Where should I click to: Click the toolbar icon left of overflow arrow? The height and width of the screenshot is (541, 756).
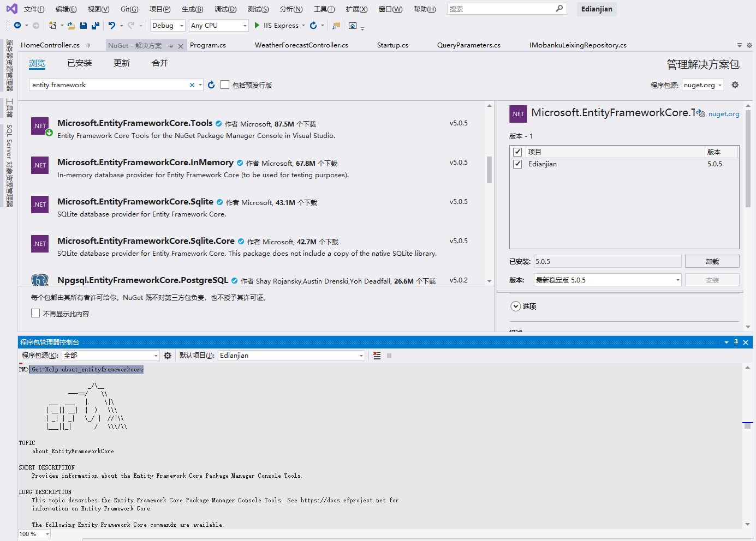coord(353,26)
